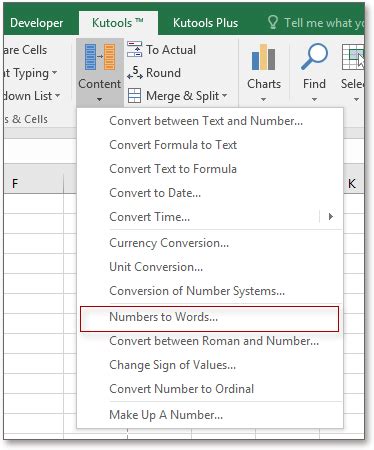374x450 pixels.
Task: Expand the Charts dropdown arrow
Action: (263, 99)
